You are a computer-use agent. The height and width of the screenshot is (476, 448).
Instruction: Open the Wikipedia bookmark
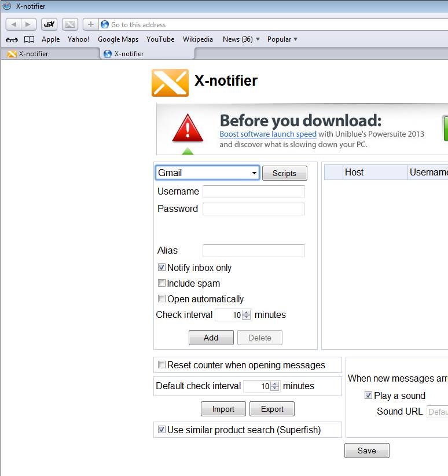click(x=197, y=39)
